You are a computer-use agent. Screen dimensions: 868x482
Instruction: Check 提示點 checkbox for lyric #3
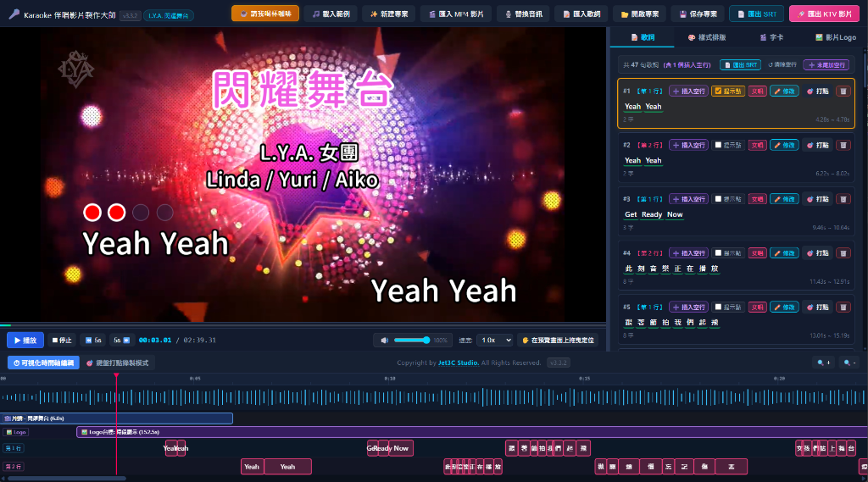tap(718, 199)
